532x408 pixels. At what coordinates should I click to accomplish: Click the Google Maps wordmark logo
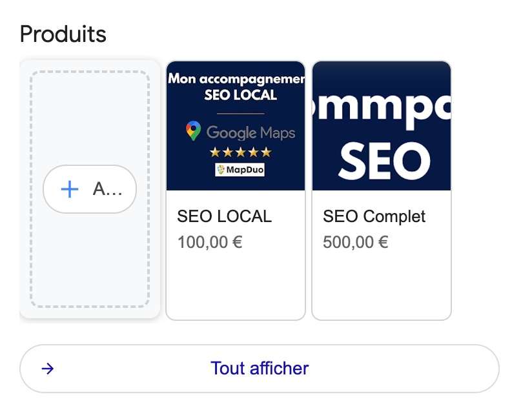251,133
